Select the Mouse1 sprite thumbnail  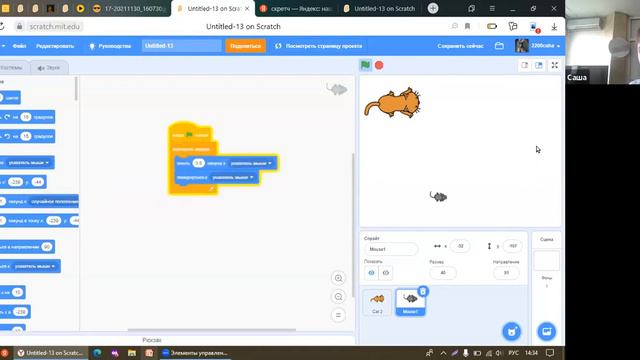410,302
